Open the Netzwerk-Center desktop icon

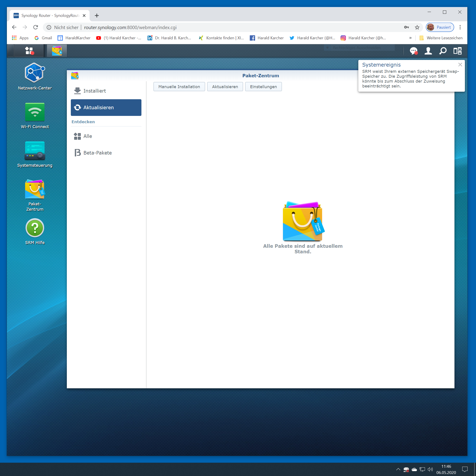[x=35, y=73]
